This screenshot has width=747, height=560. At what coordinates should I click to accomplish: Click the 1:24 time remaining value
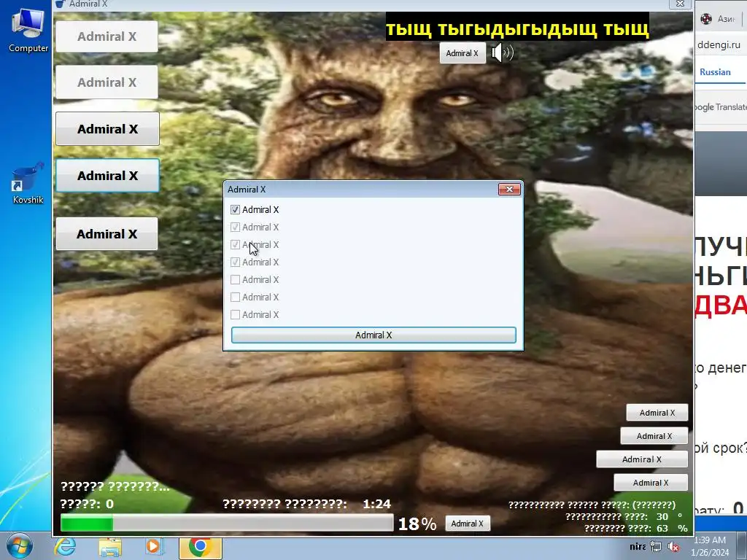click(x=377, y=504)
